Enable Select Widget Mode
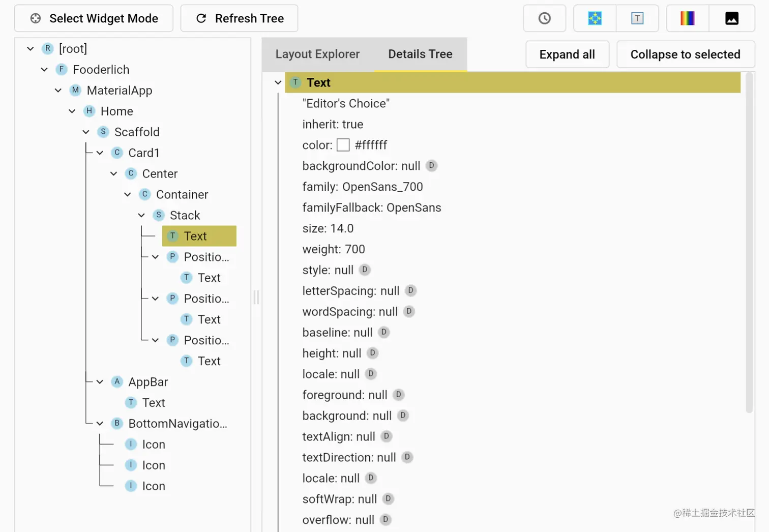The width and height of the screenshot is (769, 532). 94,18
